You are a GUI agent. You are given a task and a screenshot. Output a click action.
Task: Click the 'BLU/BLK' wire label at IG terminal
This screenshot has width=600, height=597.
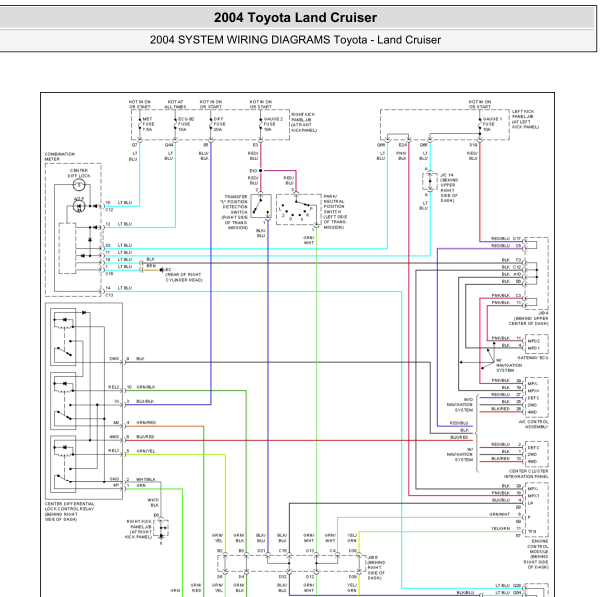pos(145,401)
